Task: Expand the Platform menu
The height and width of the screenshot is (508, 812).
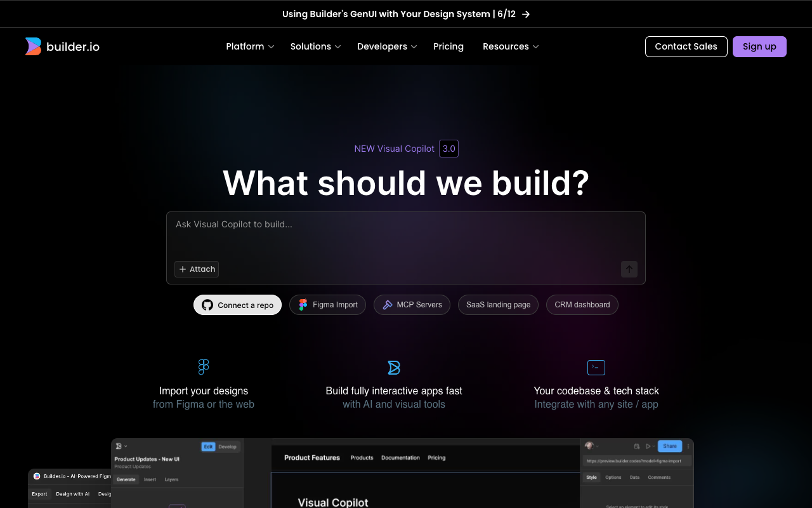Action: pyautogui.click(x=250, y=46)
